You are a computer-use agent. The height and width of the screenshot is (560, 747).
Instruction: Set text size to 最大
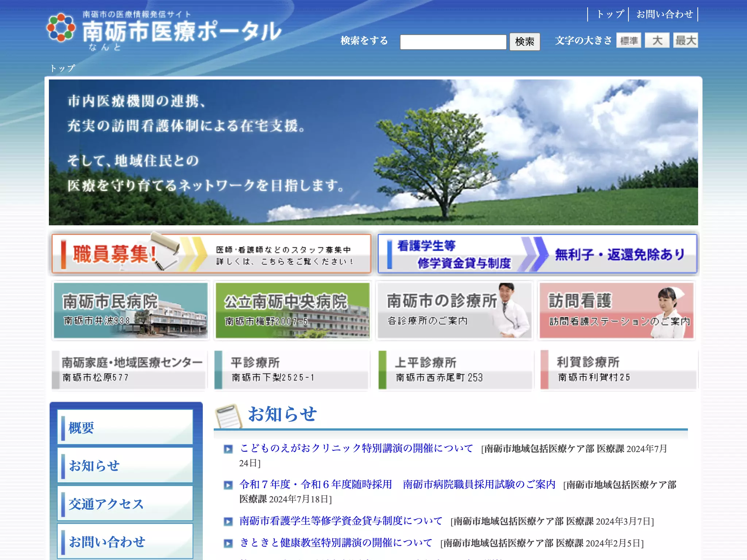[685, 40]
